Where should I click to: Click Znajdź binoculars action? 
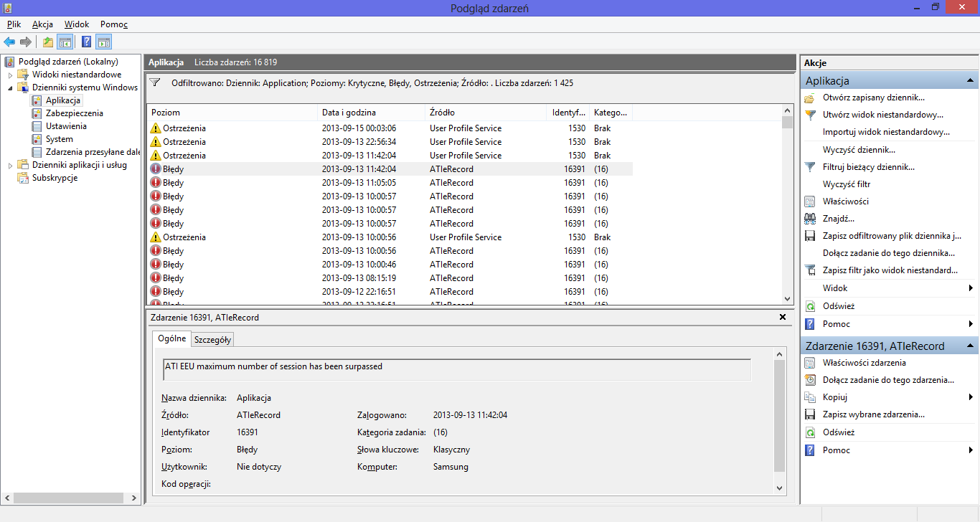pyautogui.click(x=838, y=219)
